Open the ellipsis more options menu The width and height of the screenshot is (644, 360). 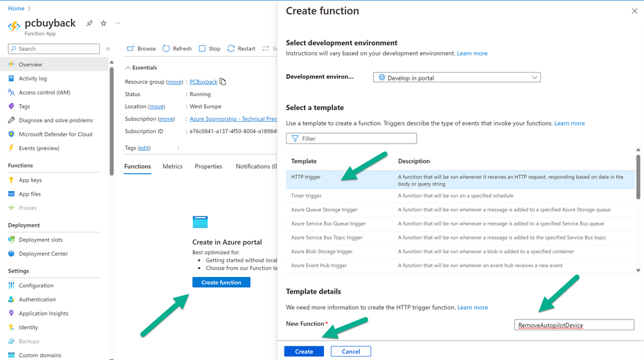click(117, 23)
